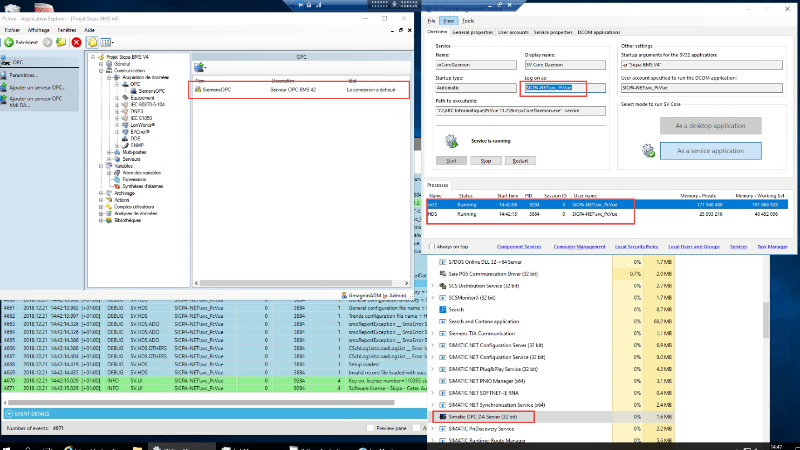Click the grey forward arrow in PcVue toolbar
The width and height of the screenshot is (800, 450).
coord(47,42)
